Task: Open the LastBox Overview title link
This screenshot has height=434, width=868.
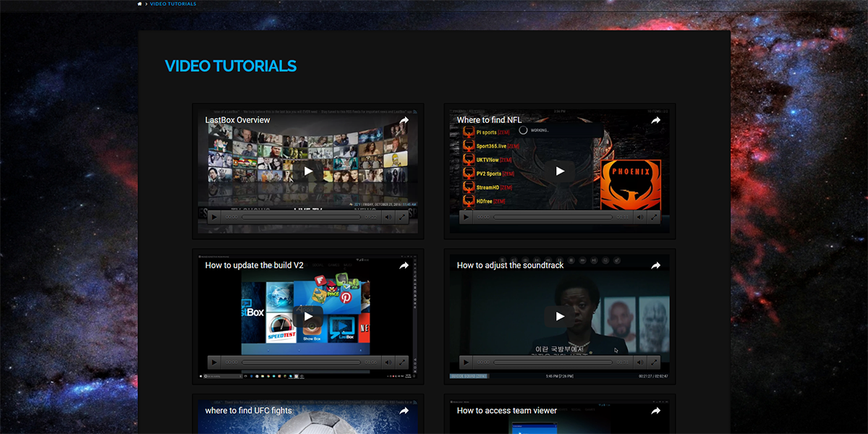Action: [x=237, y=120]
